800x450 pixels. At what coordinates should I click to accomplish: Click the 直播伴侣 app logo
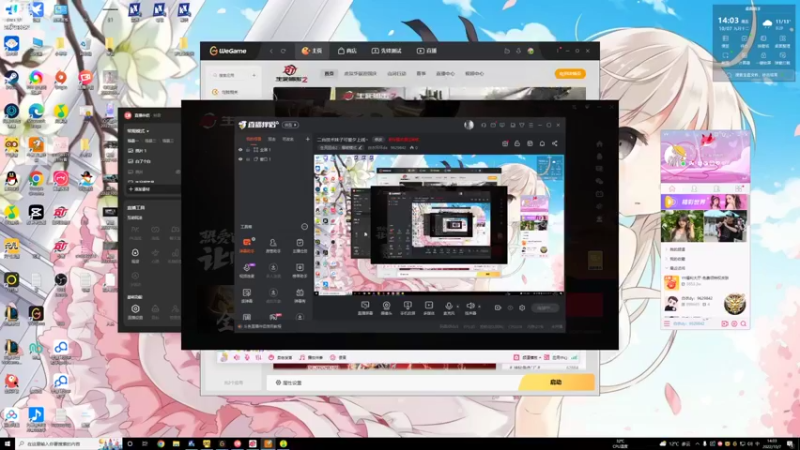[x=258, y=124]
